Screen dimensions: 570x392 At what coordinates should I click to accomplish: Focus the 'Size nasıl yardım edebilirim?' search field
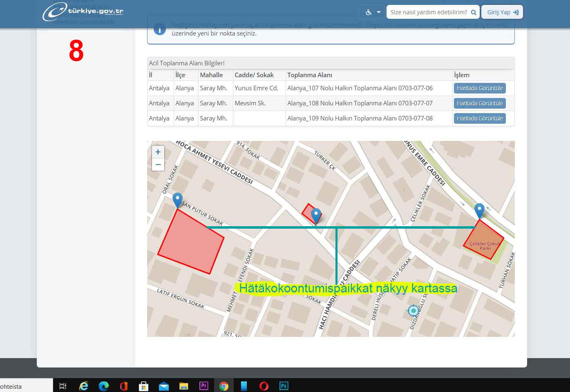(x=428, y=12)
